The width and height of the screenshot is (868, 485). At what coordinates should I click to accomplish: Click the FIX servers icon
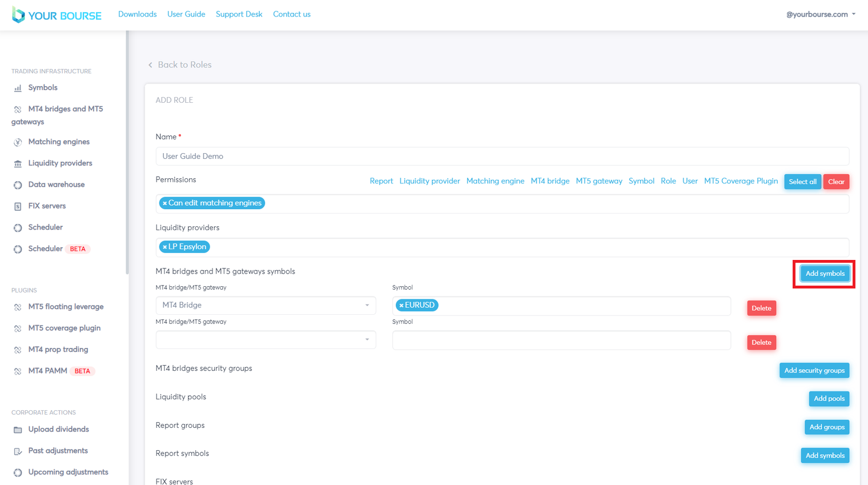tap(18, 206)
